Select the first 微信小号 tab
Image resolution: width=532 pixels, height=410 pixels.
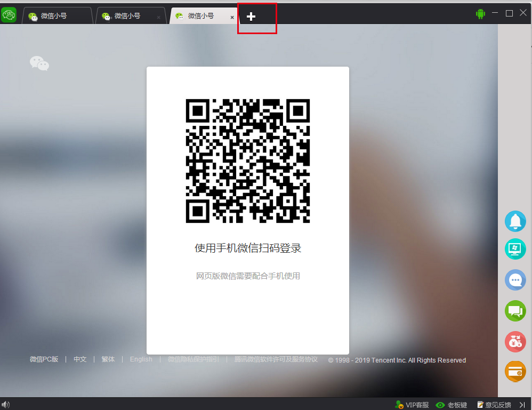click(x=57, y=16)
